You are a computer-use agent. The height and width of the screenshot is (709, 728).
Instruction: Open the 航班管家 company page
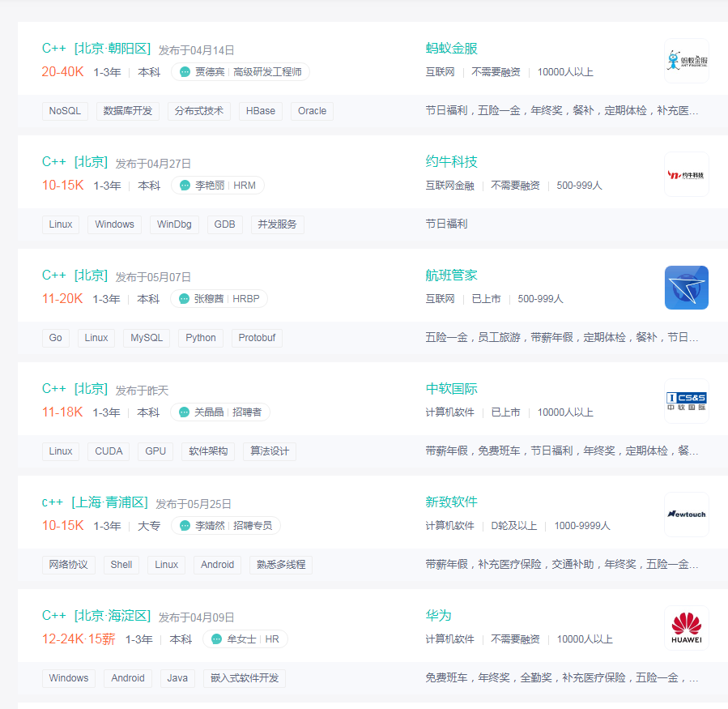point(451,275)
